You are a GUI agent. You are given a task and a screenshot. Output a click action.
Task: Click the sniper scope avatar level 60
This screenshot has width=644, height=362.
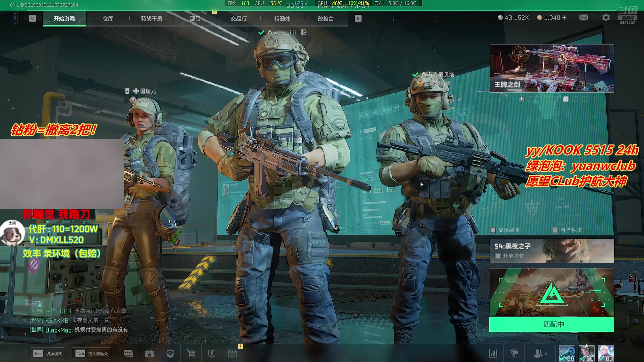(567, 353)
